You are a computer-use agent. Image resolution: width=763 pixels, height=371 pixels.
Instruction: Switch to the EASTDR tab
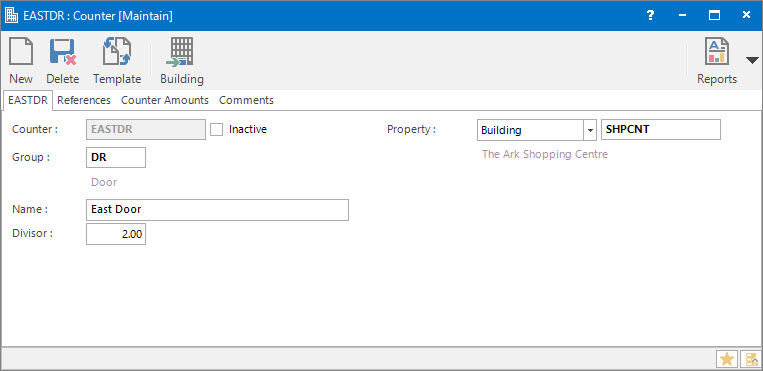(28, 100)
